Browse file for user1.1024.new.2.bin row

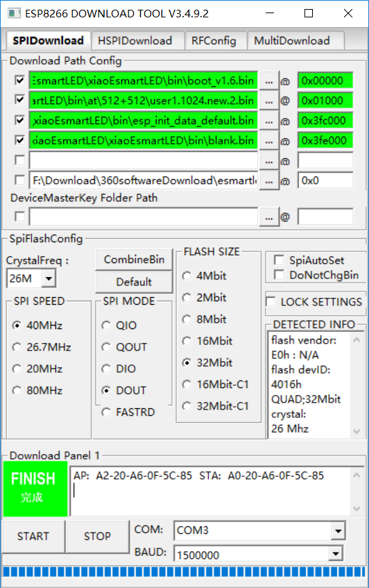tap(269, 101)
